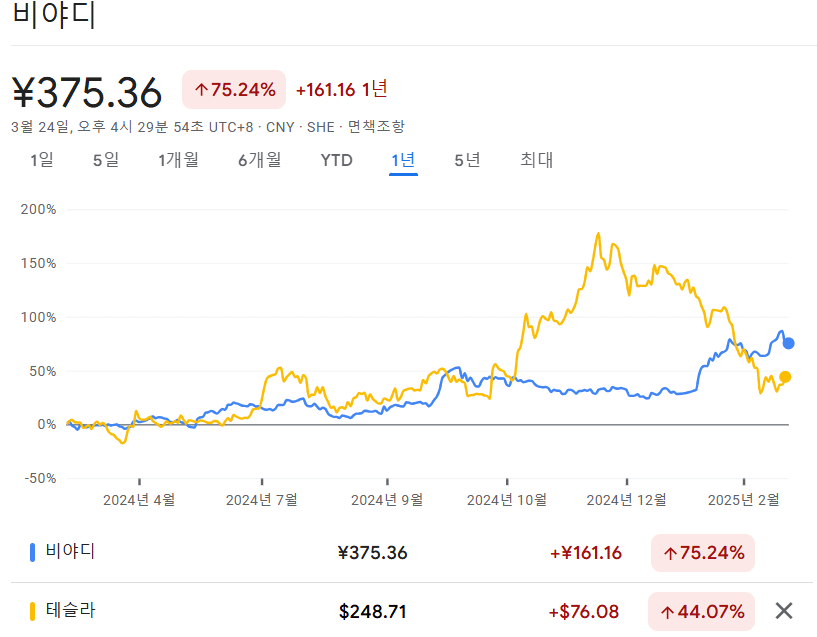Click the 2024년 4월 axis label
Screen dimensions: 817x637
click(139, 500)
